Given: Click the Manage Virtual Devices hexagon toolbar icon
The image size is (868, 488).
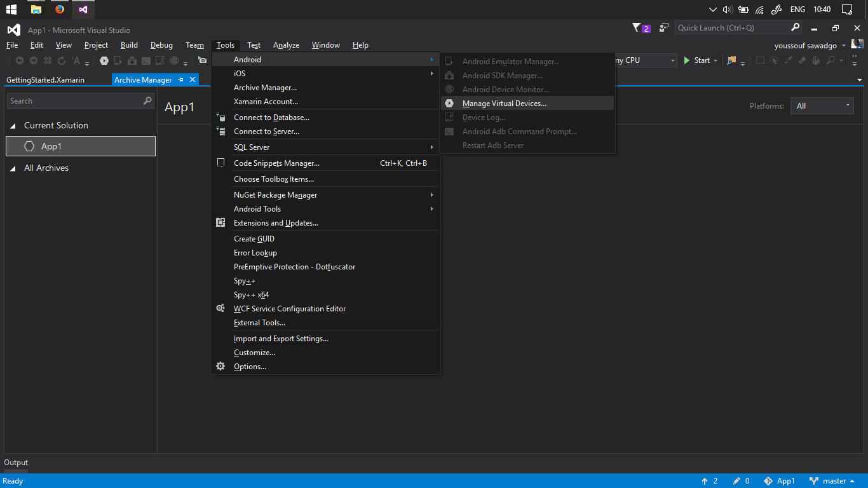Looking at the screenshot, I should click(104, 60).
